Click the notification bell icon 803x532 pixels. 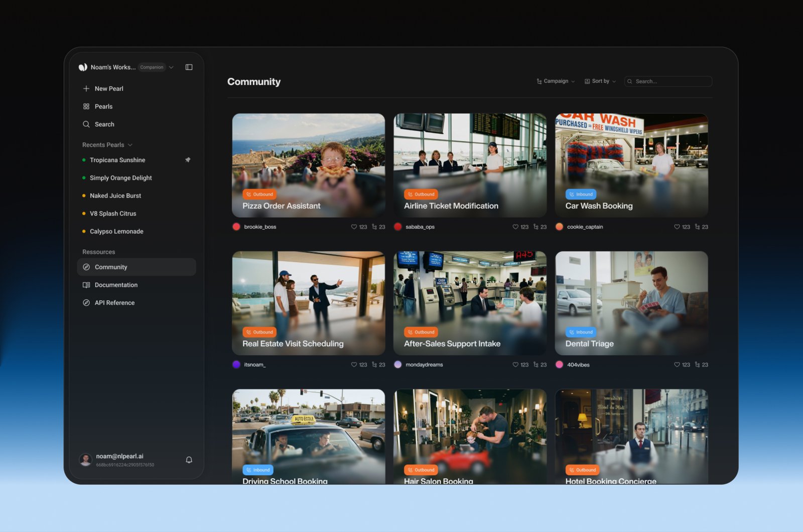[189, 460]
